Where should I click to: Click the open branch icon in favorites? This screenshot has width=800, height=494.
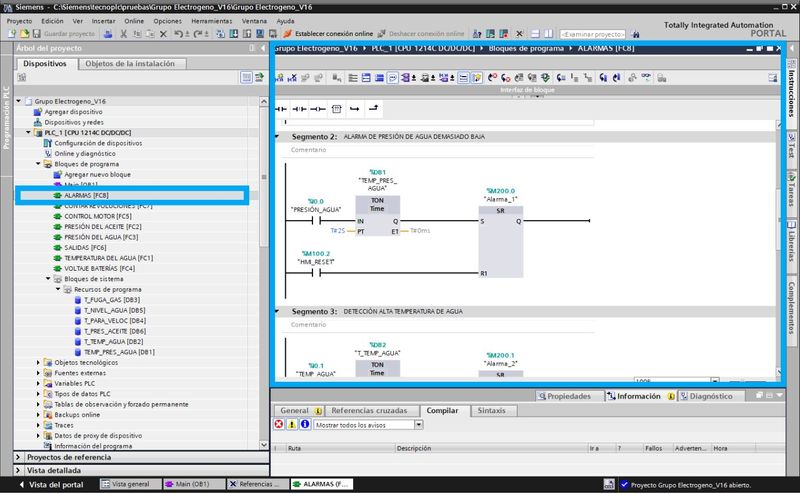355,109
